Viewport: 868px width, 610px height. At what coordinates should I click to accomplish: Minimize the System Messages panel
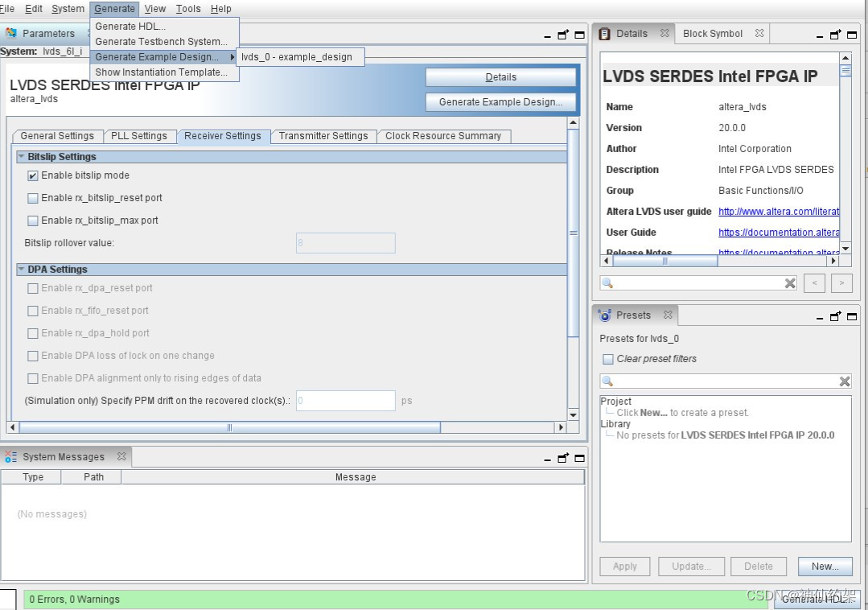tap(547, 460)
